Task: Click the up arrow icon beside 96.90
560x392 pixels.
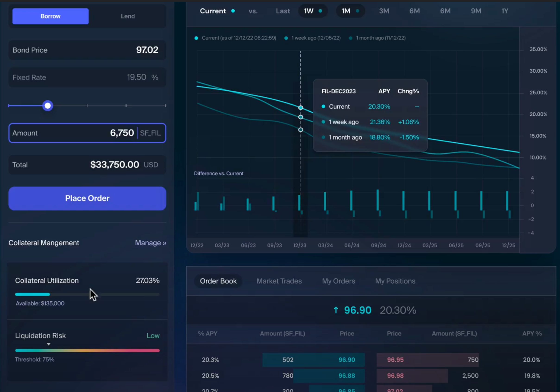Action: 336,310
